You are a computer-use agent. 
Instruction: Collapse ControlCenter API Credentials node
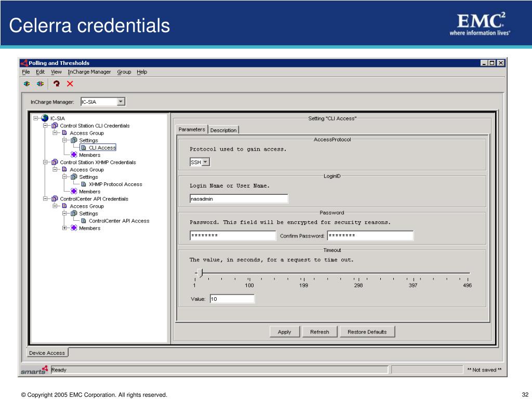[x=45, y=199]
